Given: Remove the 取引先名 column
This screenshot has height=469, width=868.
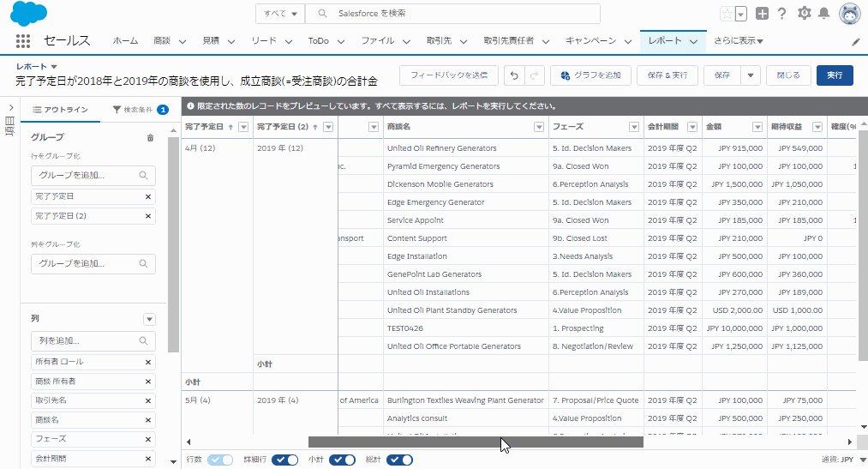Looking at the screenshot, I should tap(147, 401).
